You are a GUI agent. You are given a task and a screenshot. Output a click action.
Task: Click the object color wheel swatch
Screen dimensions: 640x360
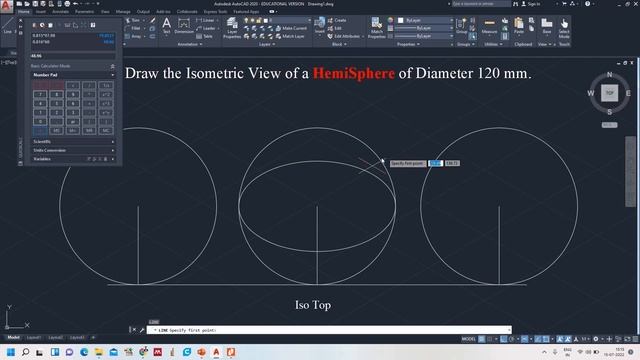pyautogui.click(x=390, y=20)
